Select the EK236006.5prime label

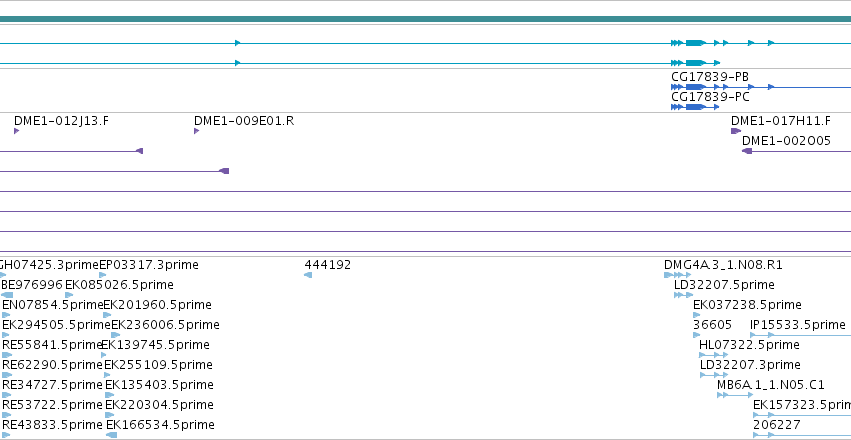pyautogui.click(x=166, y=325)
